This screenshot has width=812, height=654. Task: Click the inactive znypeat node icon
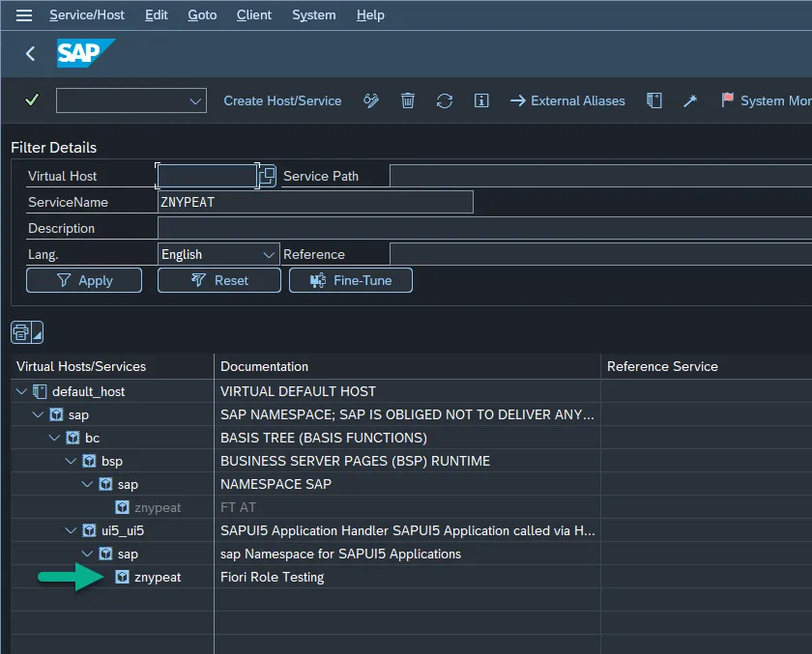(x=122, y=507)
